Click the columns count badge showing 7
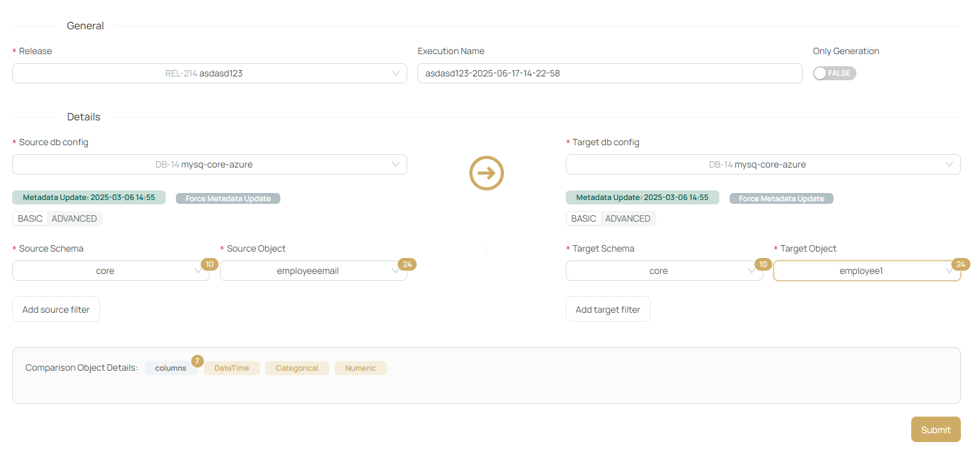This screenshot has height=472, width=980. (197, 361)
